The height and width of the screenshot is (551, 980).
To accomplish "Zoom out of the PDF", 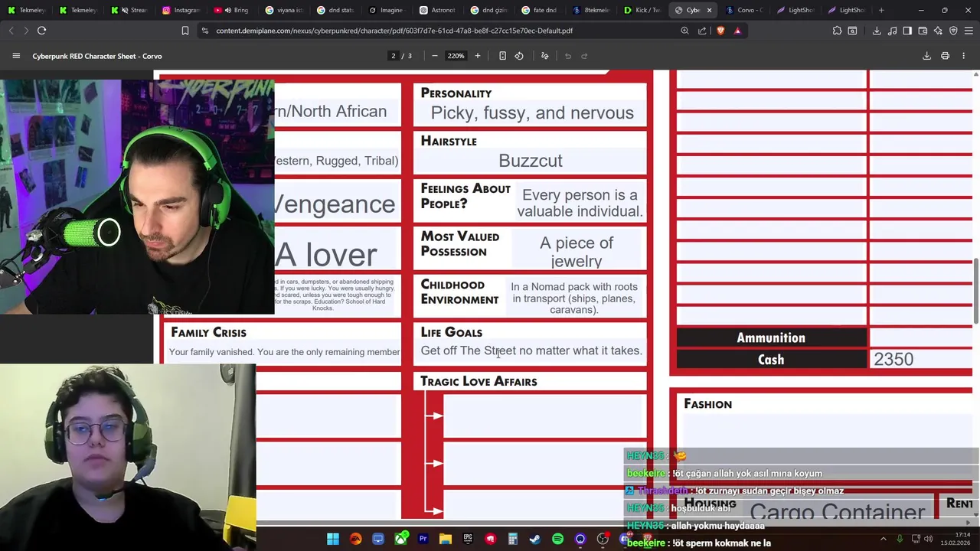I will click(x=435, y=56).
